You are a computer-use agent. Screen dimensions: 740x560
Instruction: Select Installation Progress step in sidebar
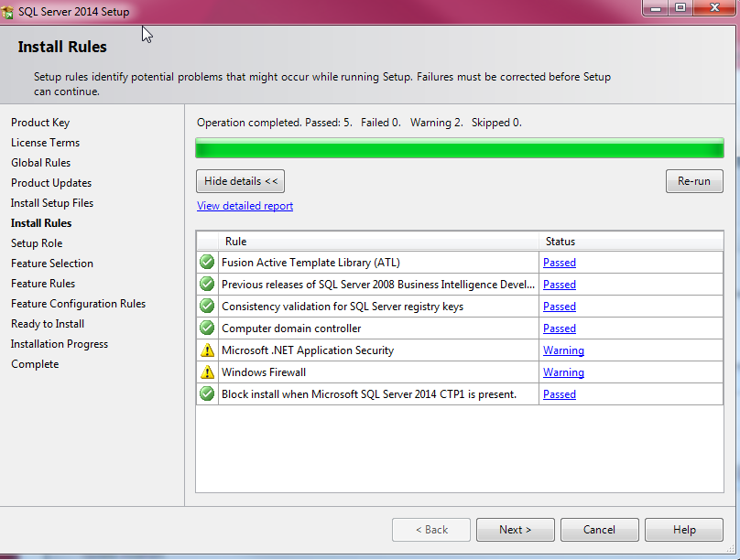coord(60,344)
